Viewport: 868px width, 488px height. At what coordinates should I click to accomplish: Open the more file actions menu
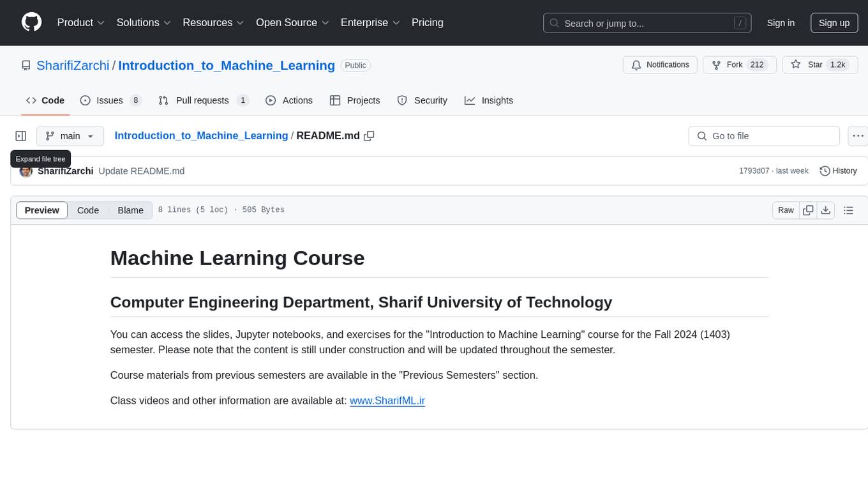click(858, 136)
